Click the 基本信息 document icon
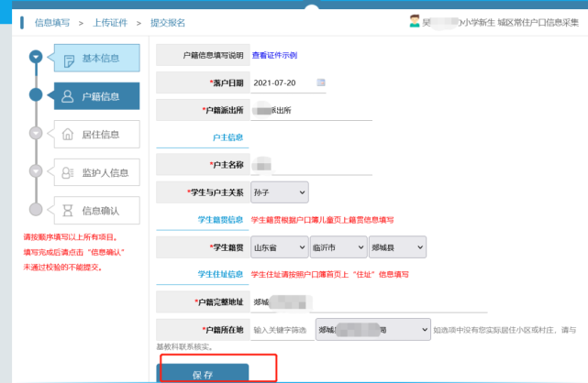This screenshot has width=588, height=383. [x=69, y=60]
